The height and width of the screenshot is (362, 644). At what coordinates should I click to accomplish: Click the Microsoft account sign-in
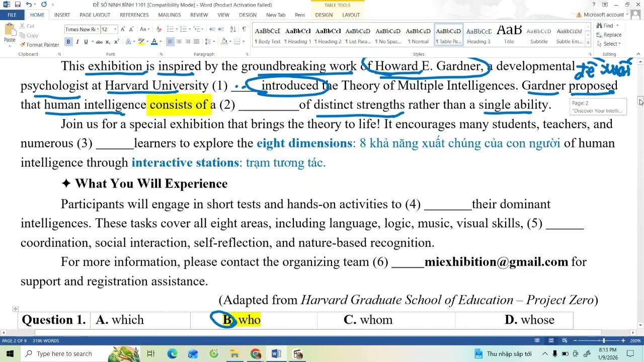tap(602, 15)
